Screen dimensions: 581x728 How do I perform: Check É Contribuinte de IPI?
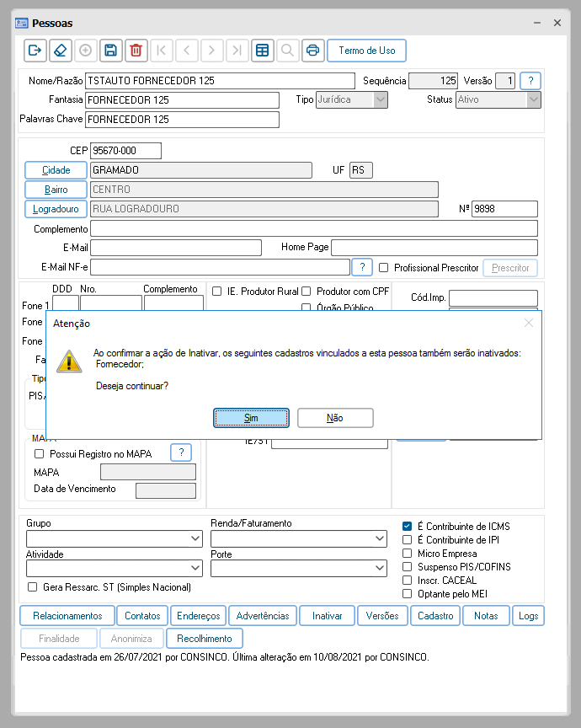point(407,539)
